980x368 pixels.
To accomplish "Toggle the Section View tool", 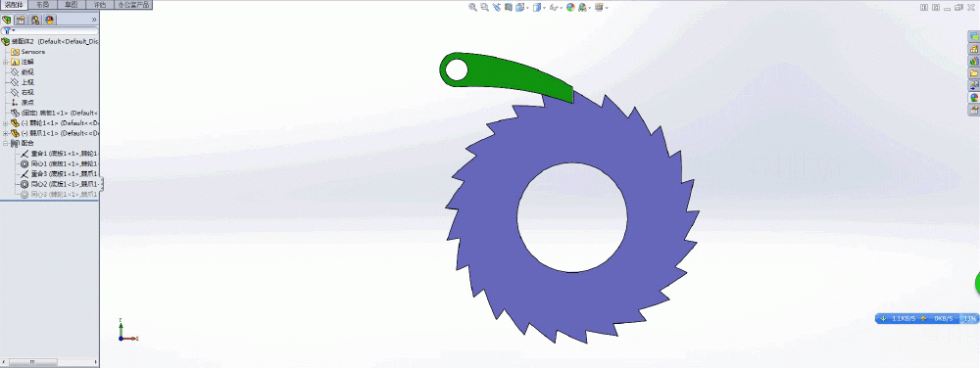I will pyautogui.click(x=508, y=7).
